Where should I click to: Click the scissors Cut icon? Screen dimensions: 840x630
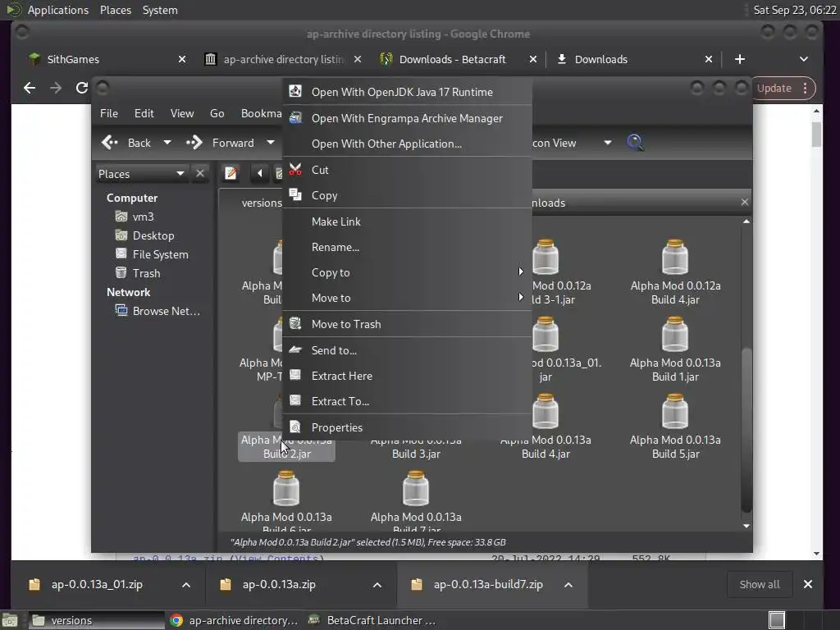[x=295, y=169]
